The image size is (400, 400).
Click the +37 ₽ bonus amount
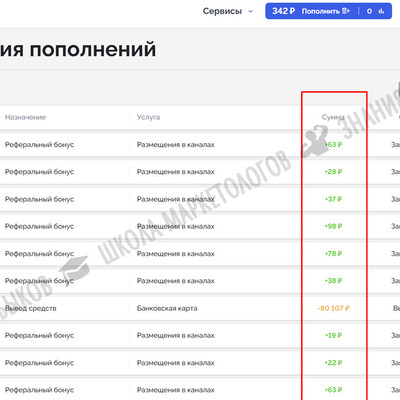pos(333,199)
